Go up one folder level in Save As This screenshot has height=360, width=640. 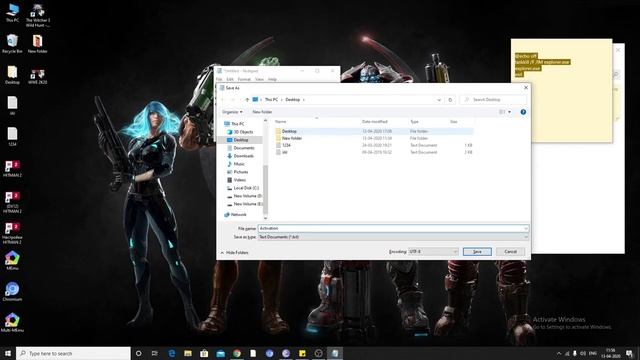247,100
